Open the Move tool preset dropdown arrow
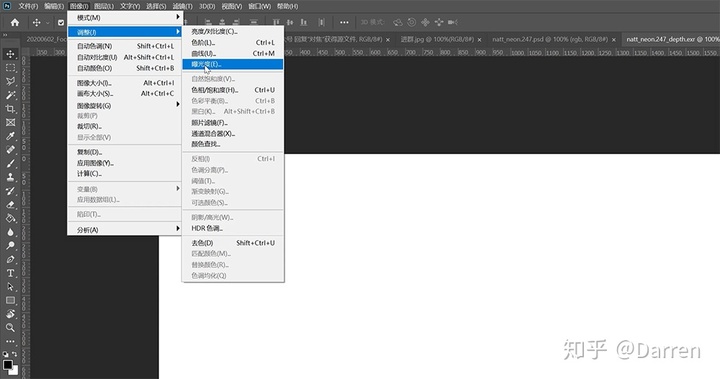Screen dimensions: 720x379 click(47, 23)
